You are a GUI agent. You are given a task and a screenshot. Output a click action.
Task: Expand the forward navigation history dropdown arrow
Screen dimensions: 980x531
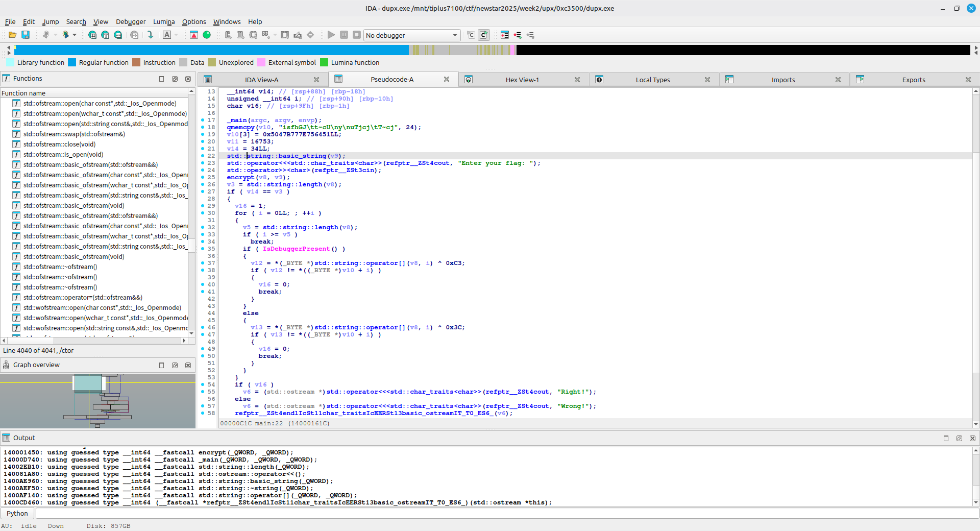click(75, 35)
